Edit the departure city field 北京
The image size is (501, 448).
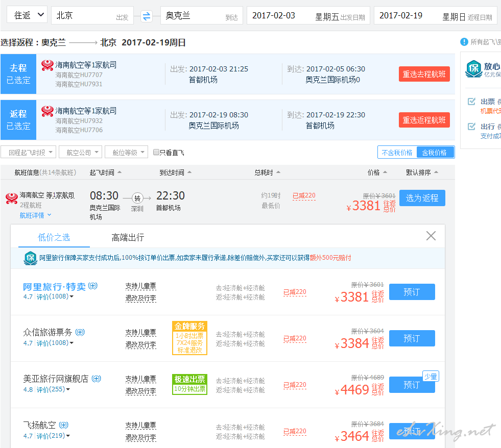(92, 15)
